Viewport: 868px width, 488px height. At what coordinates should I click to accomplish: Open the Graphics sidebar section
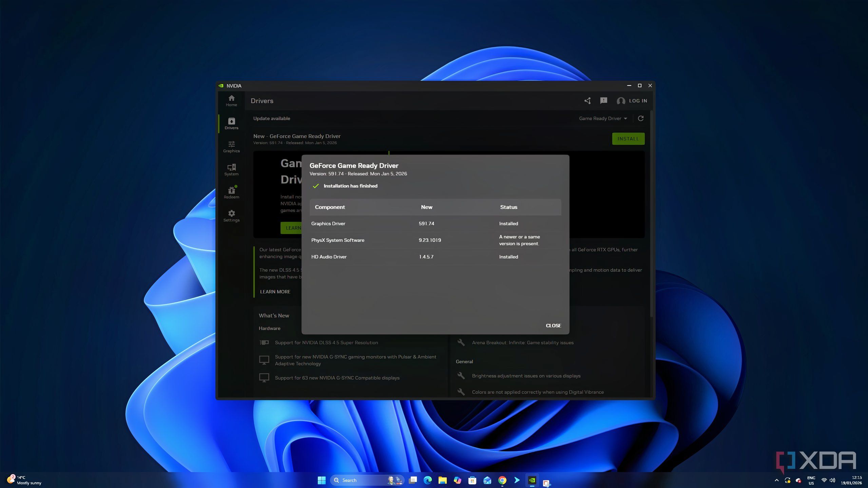pyautogui.click(x=231, y=147)
